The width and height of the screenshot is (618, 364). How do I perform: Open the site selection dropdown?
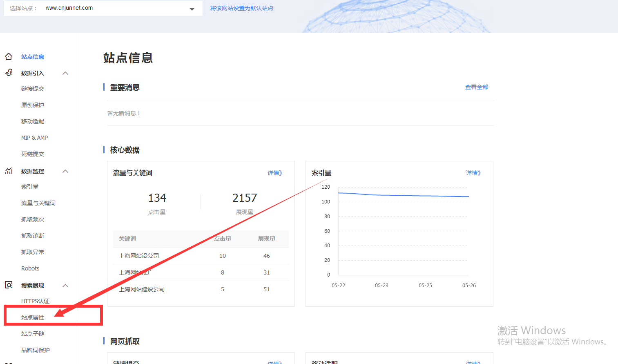click(x=192, y=8)
